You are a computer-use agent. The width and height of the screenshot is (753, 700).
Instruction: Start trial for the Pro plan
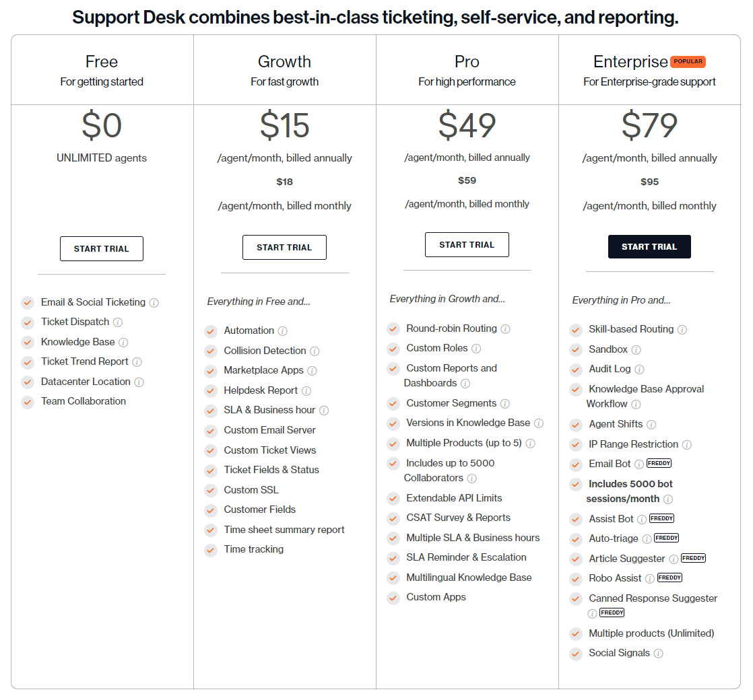pos(467,245)
